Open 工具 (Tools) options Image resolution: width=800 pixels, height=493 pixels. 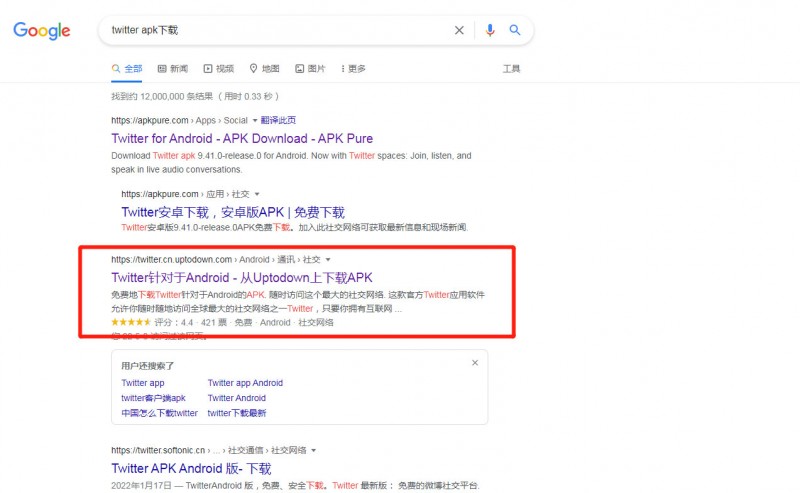511,68
